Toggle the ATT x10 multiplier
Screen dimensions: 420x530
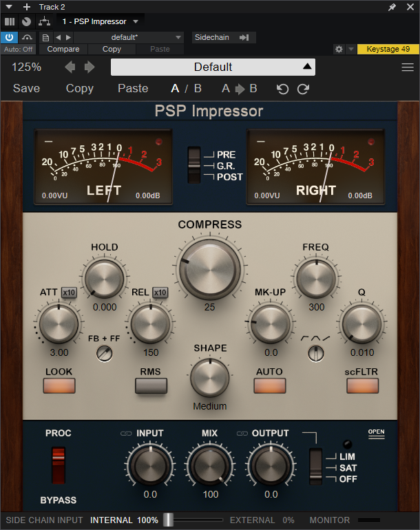pyautogui.click(x=69, y=293)
